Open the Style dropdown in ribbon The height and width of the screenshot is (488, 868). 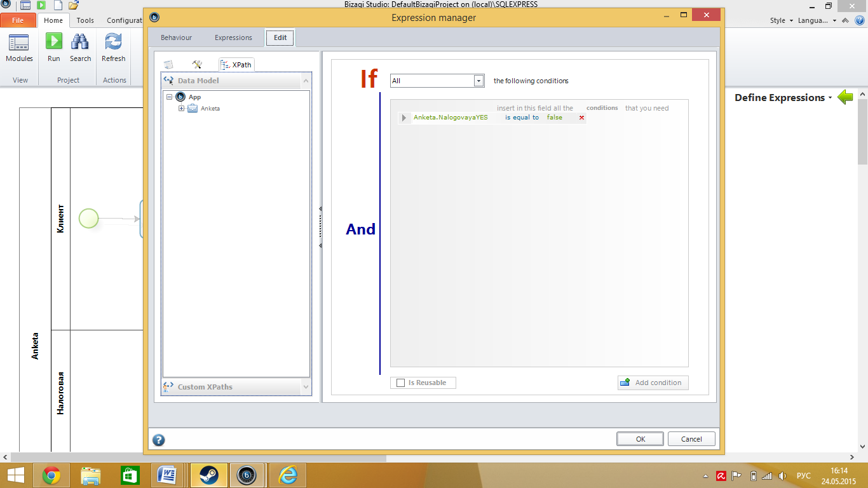pos(782,20)
